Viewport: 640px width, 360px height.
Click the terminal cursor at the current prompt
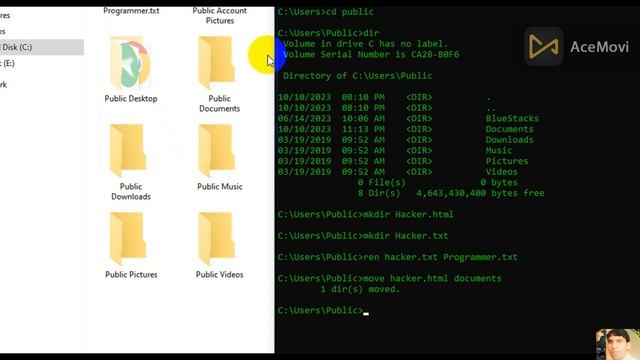point(366,313)
